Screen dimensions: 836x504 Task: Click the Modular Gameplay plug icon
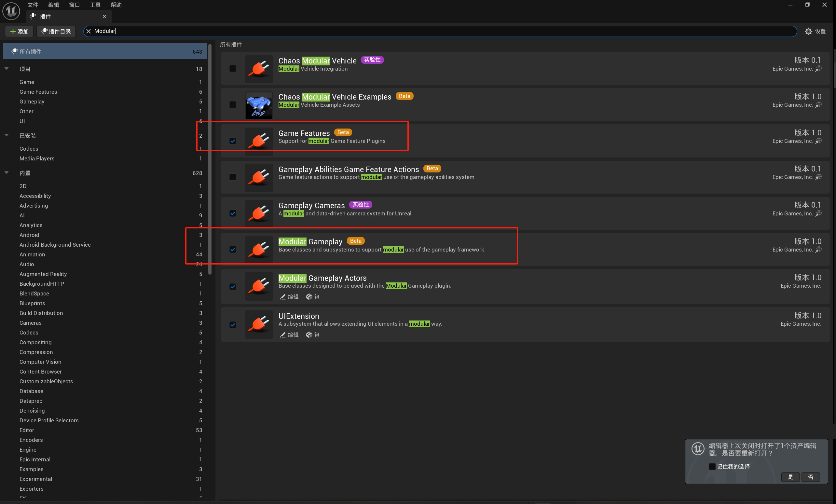pos(259,250)
